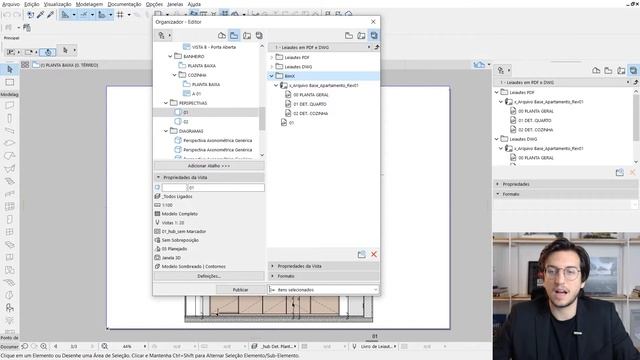Click the tab overview grid icon

[x=25, y=65]
